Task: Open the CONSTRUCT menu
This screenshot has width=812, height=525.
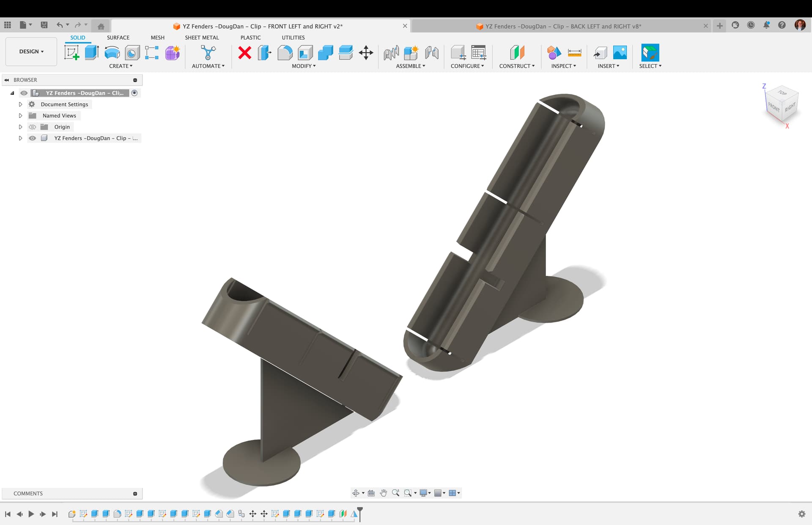Action: click(517, 66)
